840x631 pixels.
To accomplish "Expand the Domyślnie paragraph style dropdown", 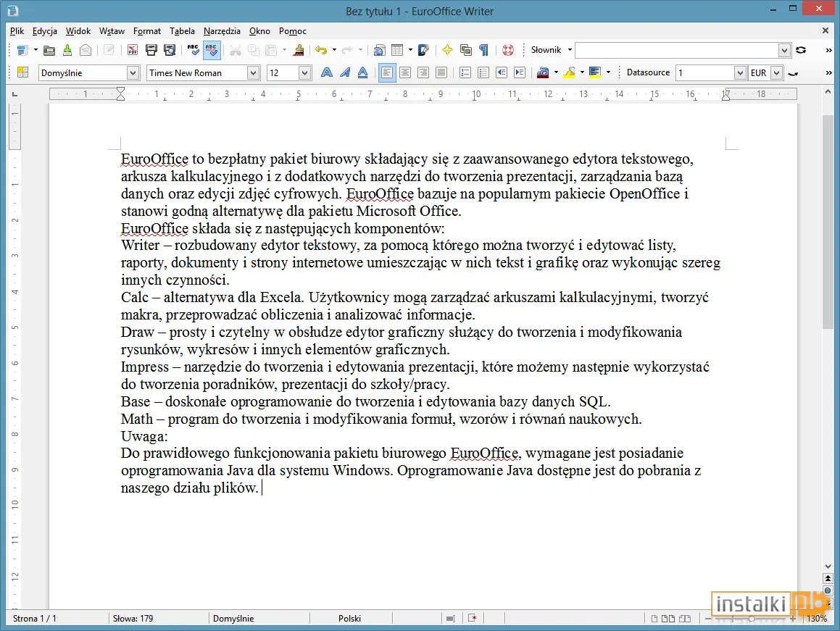I will (133, 73).
